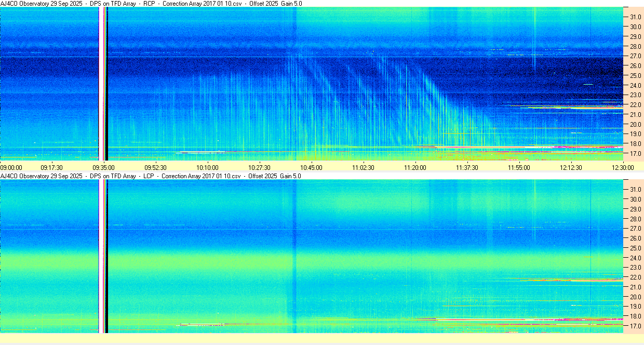Select the 10:10:00 time axis label
The width and height of the screenshot is (644, 345).
[207, 167]
